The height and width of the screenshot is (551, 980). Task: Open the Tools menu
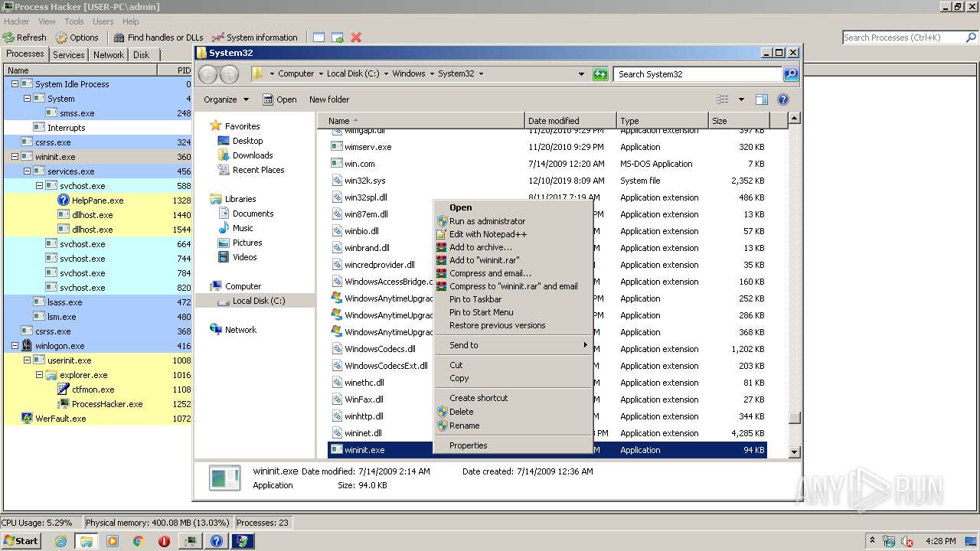pos(74,21)
